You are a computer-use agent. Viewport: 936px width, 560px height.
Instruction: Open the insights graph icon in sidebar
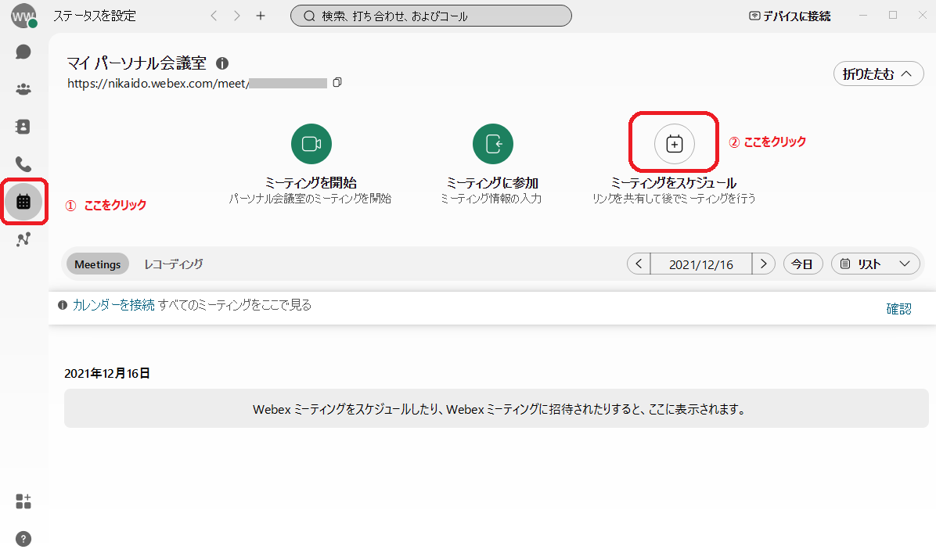pyautogui.click(x=23, y=239)
